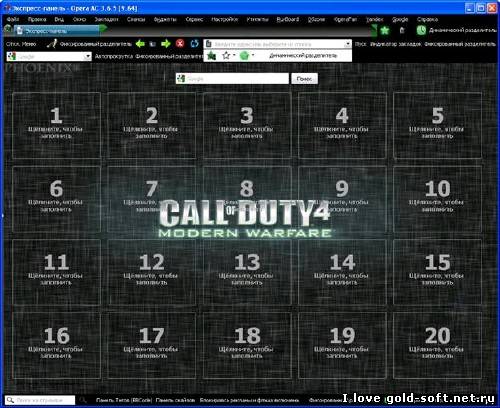Click the green star-plus bookmark icon below the address bar

pos(211,56)
